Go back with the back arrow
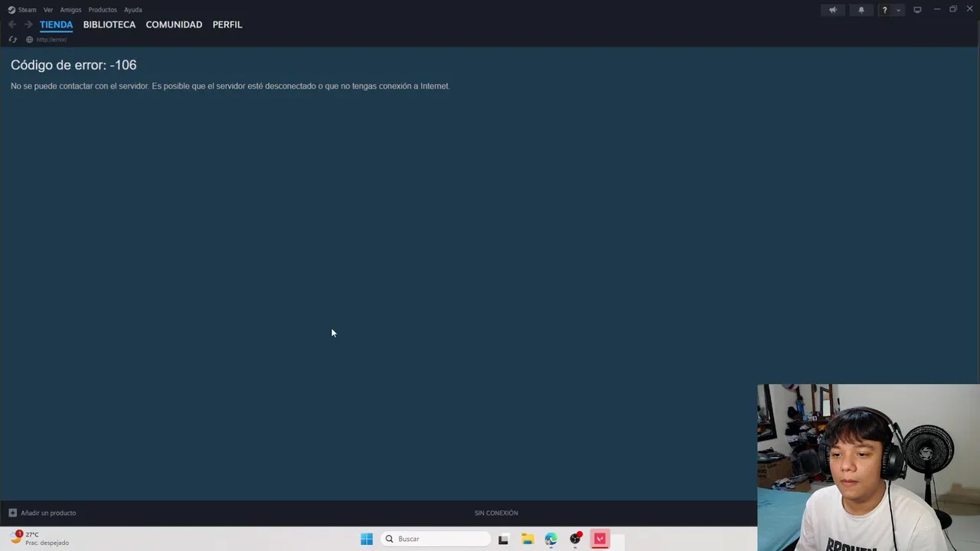The image size is (980, 551). (12, 24)
